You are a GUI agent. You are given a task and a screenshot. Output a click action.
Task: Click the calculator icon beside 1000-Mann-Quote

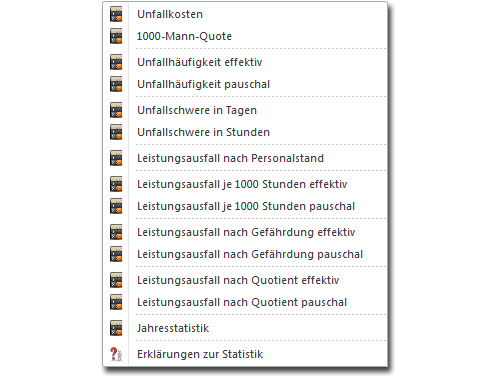pyautogui.click(x=116, y=36)
